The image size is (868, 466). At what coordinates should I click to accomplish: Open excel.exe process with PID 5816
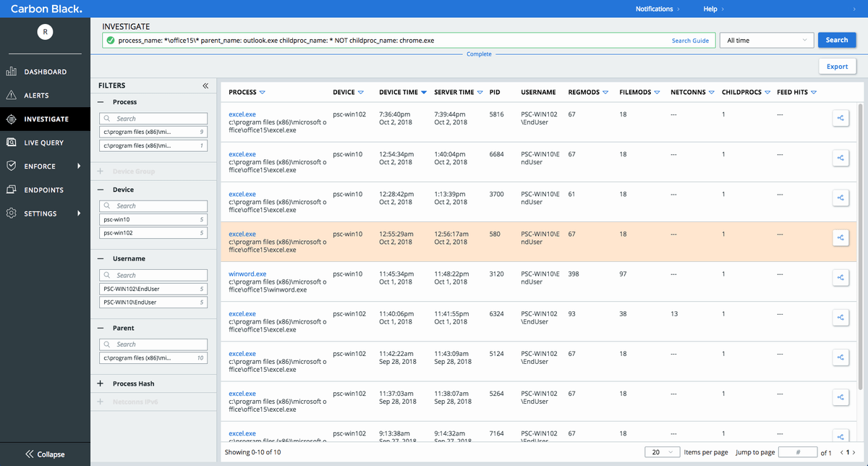point(242,114)
